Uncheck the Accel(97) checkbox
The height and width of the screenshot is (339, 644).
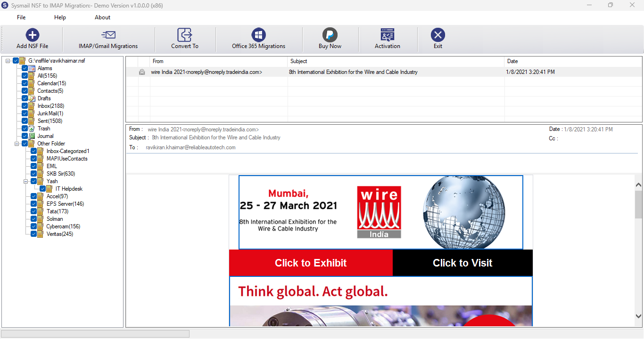pos(34,196)
